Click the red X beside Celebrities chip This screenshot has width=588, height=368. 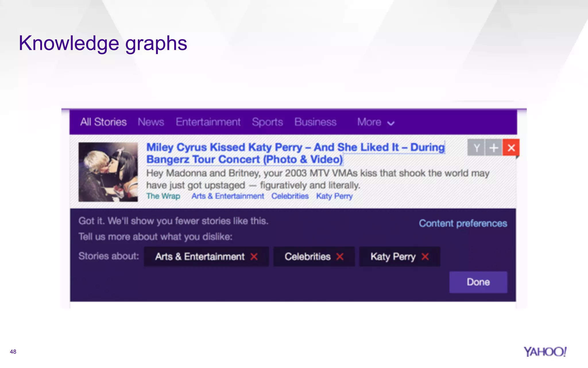340,256
